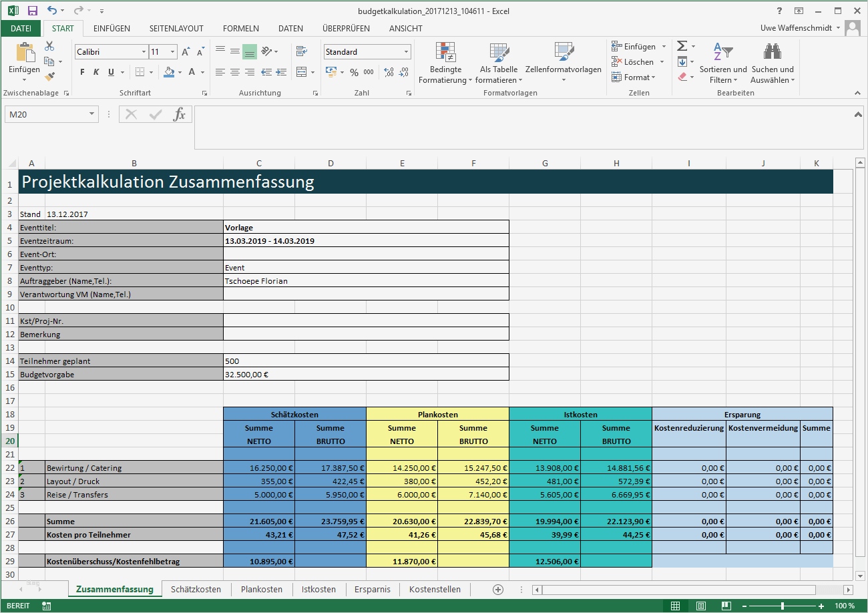This screenshot has width=868, height=613.
Task: Click Sortieren und Filtern
Action: click(x=722, y=63)
